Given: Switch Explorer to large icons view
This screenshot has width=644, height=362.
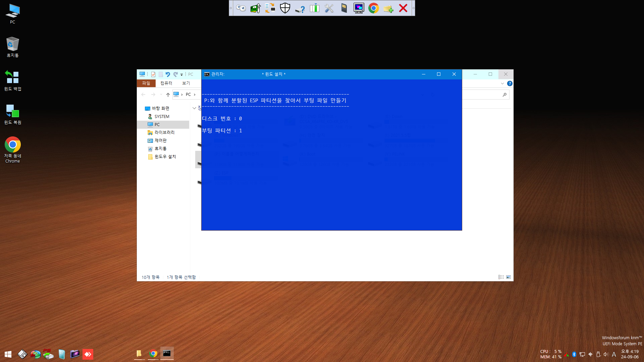Looking at the screenshot, I should pos(508,277).
